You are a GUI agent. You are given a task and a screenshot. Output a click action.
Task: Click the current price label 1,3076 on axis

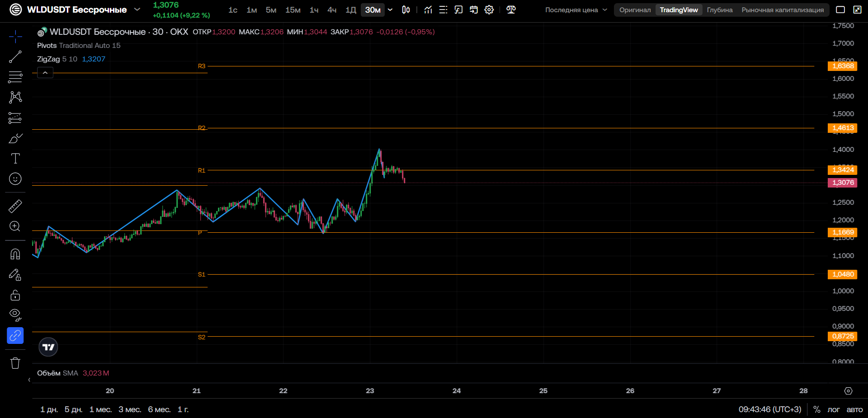click(843, 183)
